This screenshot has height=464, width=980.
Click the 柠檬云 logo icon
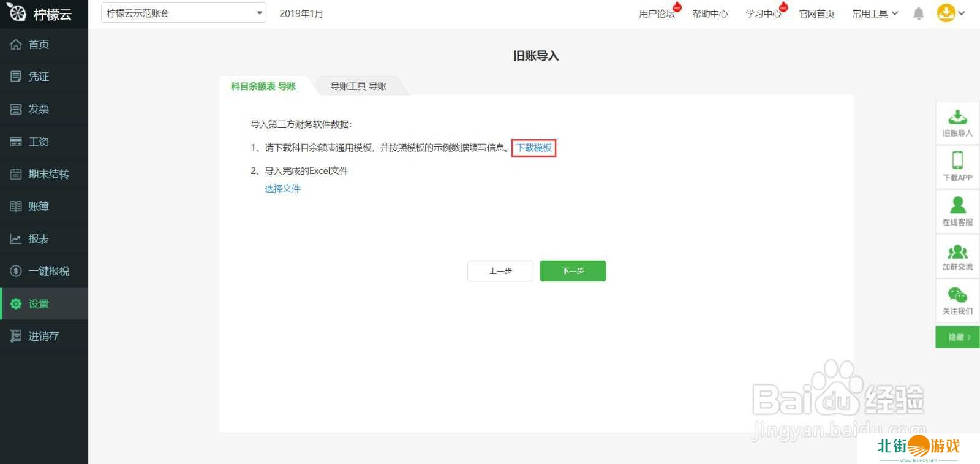(17, 13)
